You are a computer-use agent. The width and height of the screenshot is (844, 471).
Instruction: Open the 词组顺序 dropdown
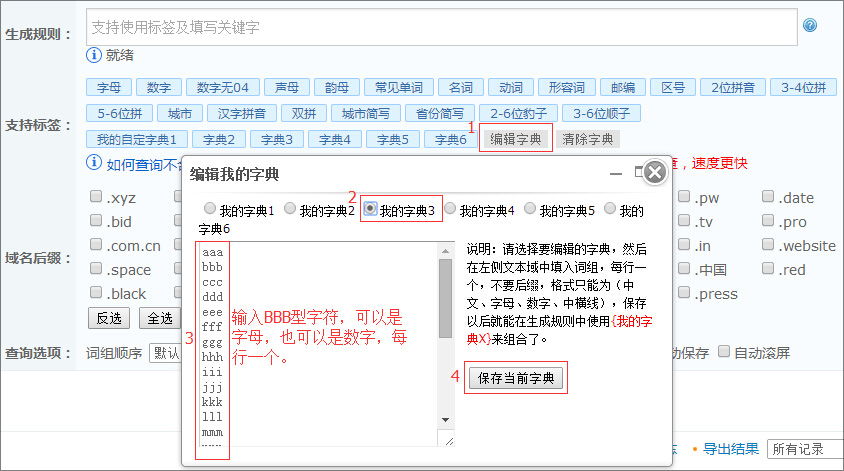(x=164, y=353)
